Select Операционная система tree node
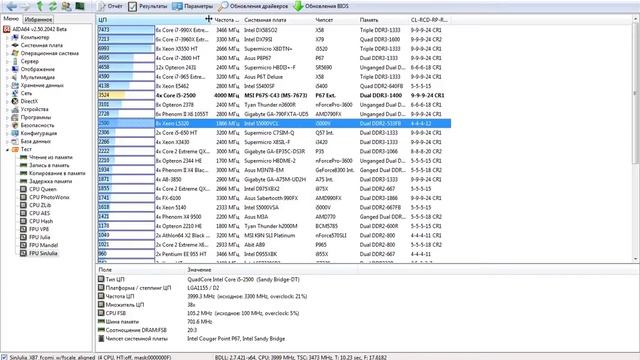 click(x=45, y=53)
